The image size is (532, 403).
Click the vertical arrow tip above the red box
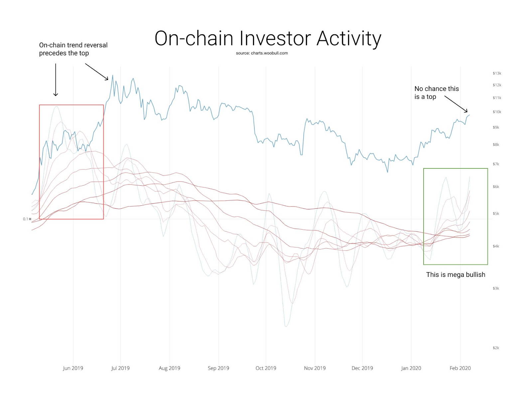click(x=56, y=95)
